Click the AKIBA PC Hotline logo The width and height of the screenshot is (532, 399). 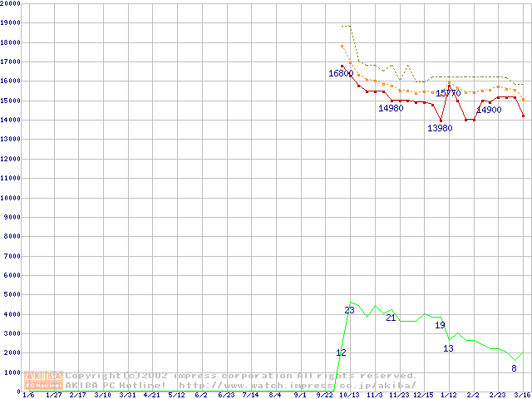[x=43, y=380]
